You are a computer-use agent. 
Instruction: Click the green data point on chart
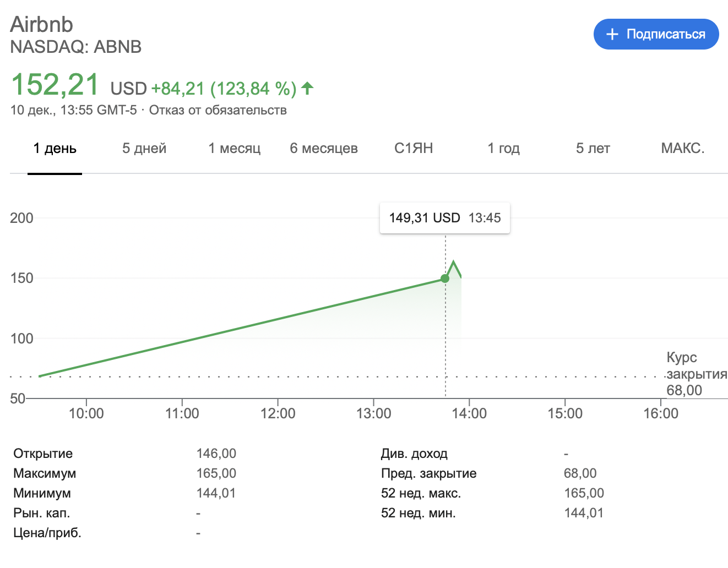click(x=445, y=278)
